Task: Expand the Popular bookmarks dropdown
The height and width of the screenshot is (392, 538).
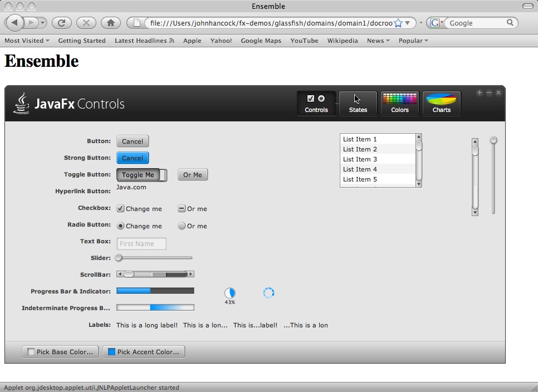Action: 413,41
